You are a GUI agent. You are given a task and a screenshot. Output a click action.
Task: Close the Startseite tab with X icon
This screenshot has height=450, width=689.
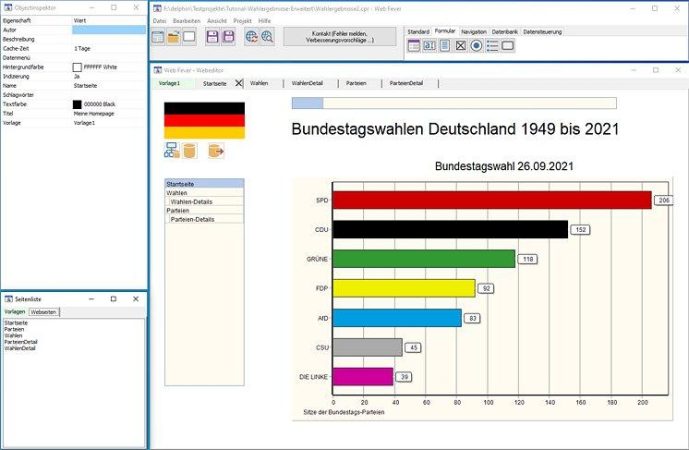(238, 84)
